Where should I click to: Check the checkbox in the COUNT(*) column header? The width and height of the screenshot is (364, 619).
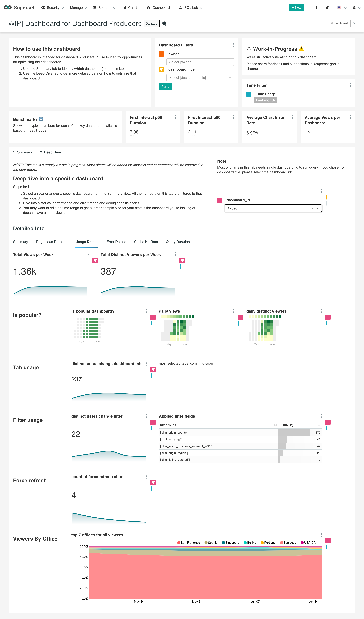click(x=319, y=425)
